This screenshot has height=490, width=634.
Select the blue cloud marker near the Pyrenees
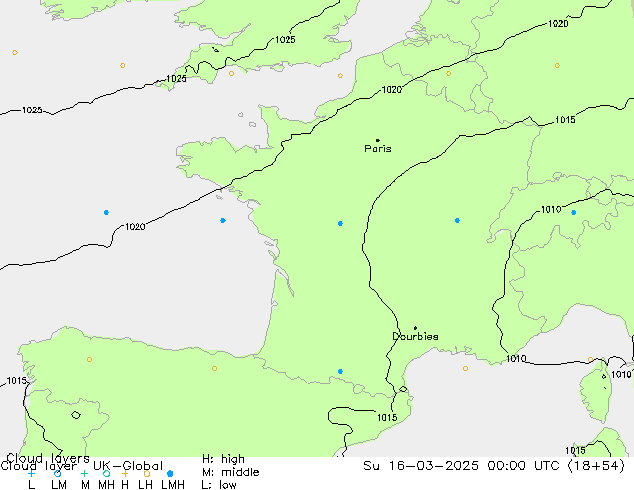pyautogui.click(x=340, y=371)
